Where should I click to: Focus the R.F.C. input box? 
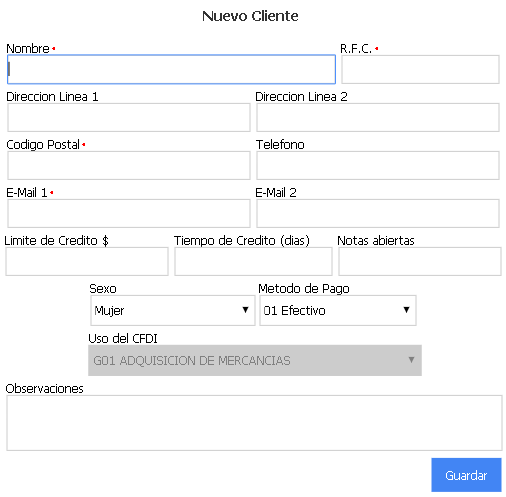420,69
